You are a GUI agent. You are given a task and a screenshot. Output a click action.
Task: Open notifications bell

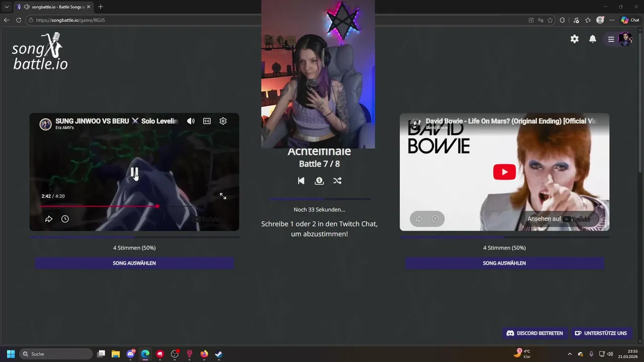tap(593, 39)
